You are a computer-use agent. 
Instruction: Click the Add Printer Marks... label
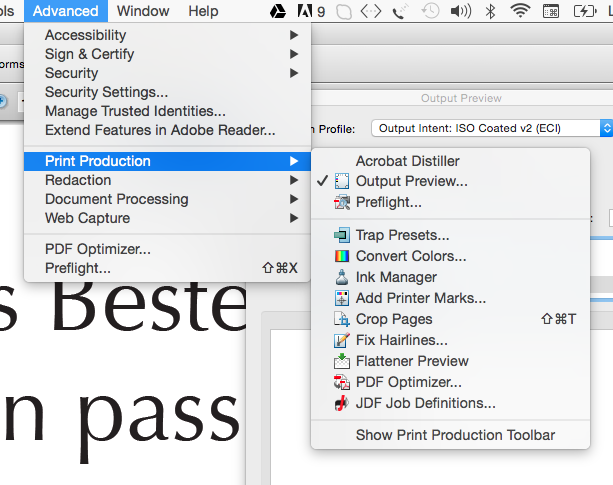421,298
